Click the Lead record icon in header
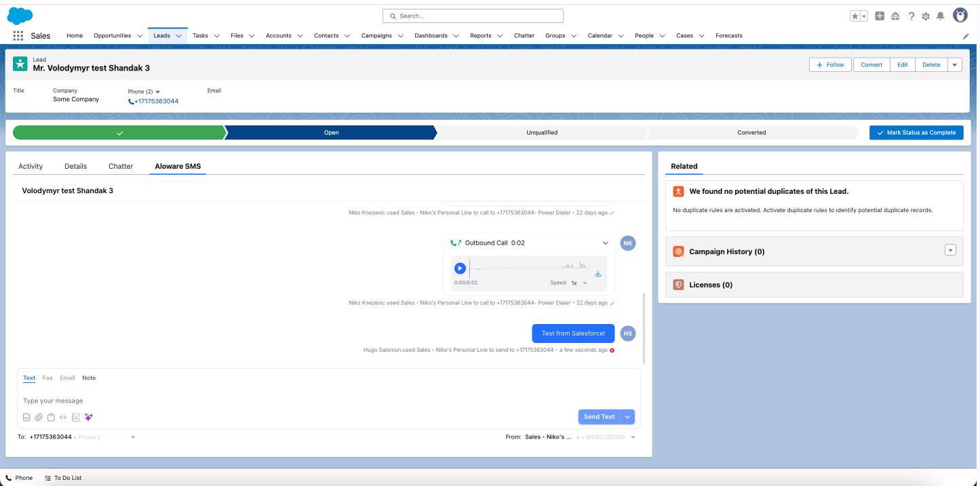The image size is (980, 486). [20, 64]
